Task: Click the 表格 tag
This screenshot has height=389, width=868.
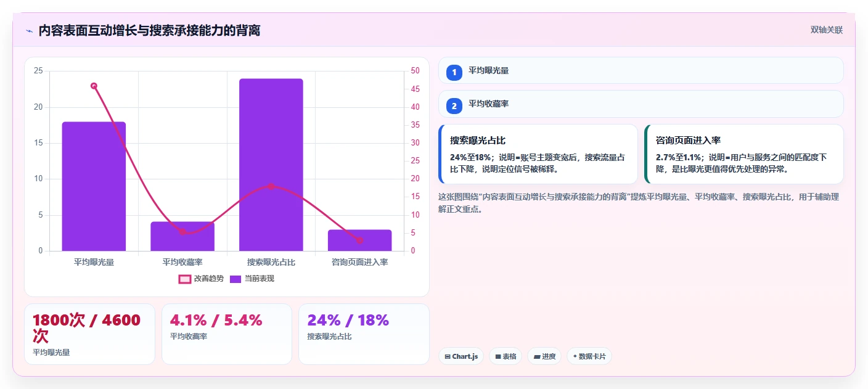Action: coord(506,356)
